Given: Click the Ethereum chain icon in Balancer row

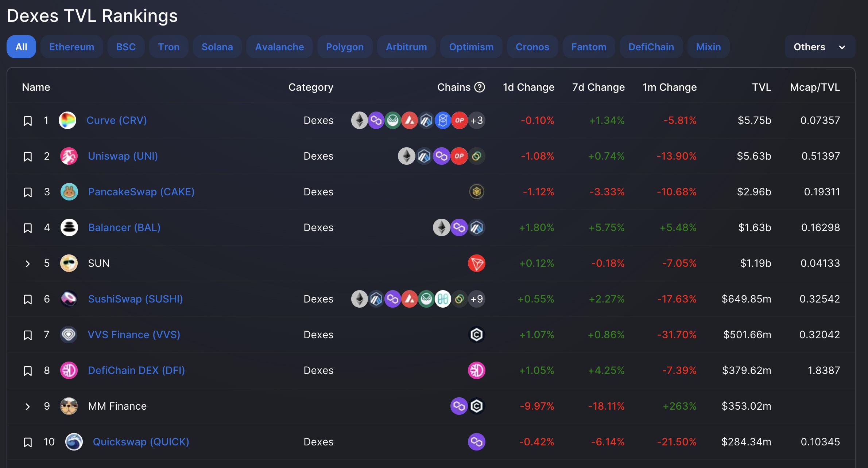Looking at the screenshot, I should [441, 227].
